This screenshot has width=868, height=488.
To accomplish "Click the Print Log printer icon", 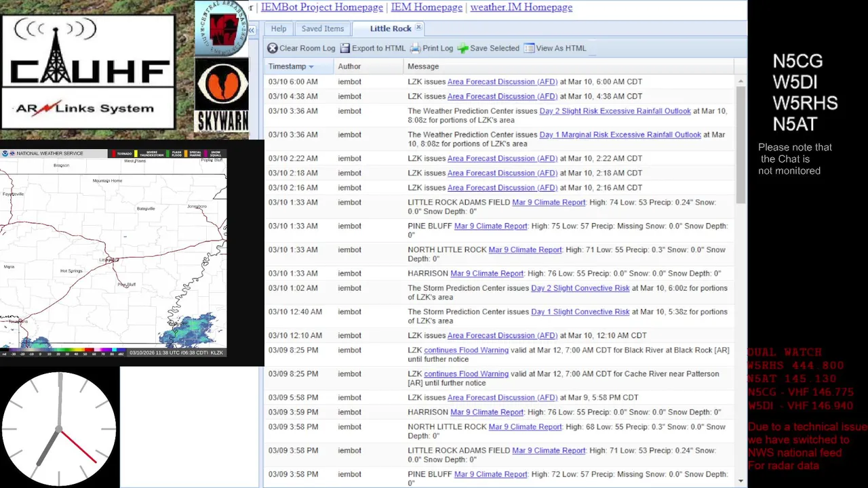I will pyautogui.click(x=415, y=48).
